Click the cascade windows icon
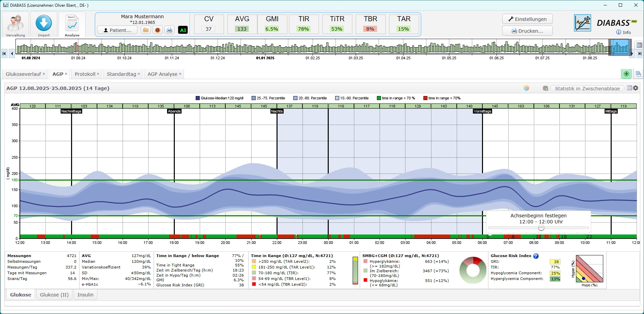Image resolution: width=644 pixels, height=314 pixels. [x=638, y=74]
